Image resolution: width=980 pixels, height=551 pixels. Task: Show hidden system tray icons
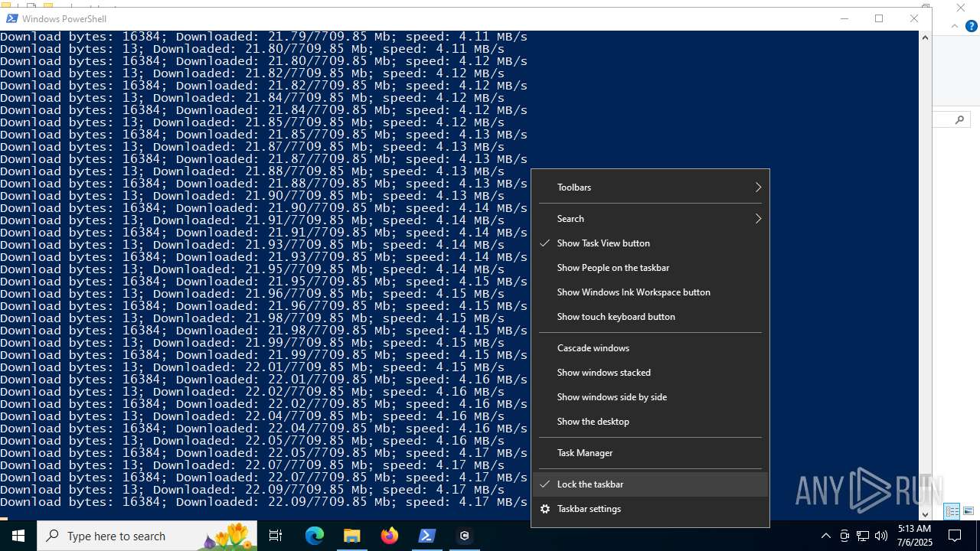826,536
